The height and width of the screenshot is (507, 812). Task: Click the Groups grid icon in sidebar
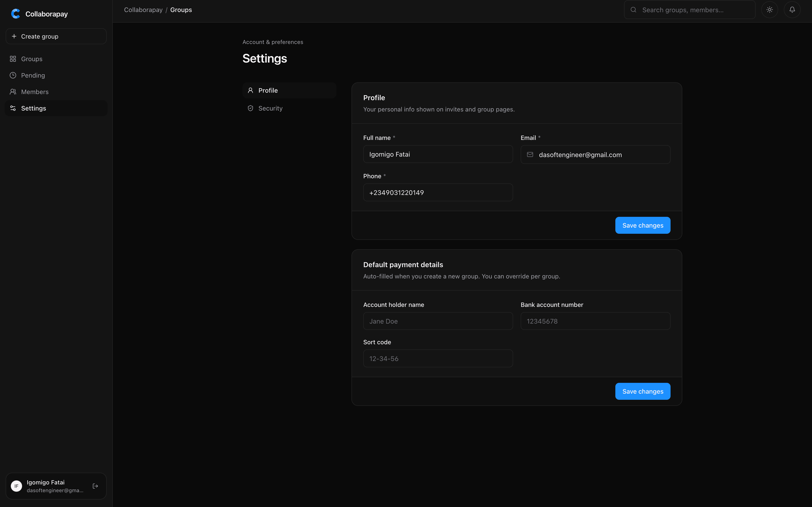tap(13, 59)
